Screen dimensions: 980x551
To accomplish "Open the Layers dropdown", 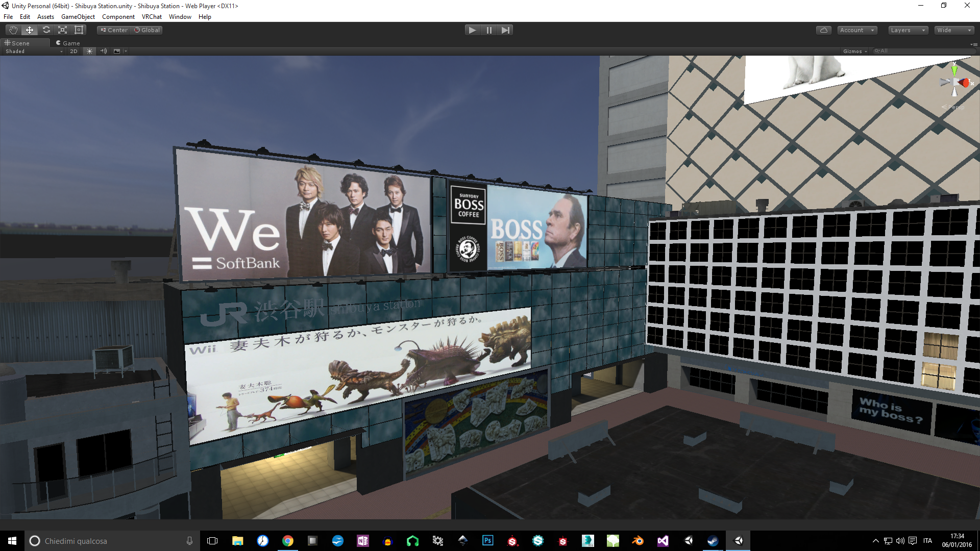I will point(908,30).
